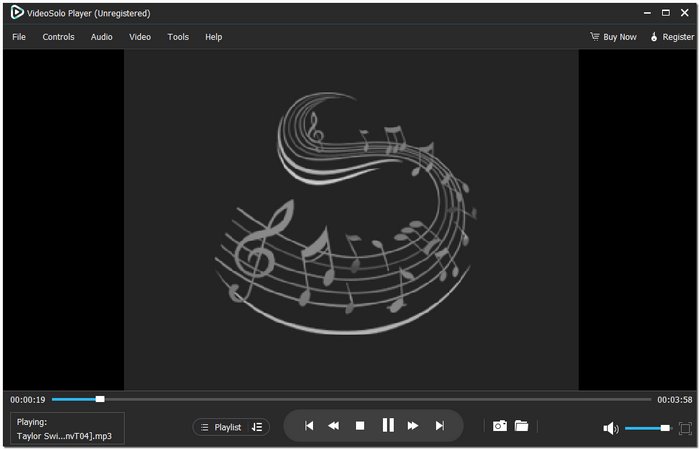700x450 pixels.
Task: Fast forward with the double-right arrows
Action: [x=413, y=426]
